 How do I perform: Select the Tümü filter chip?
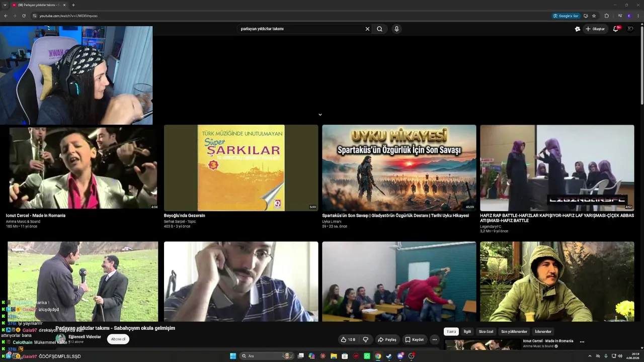coord(451,332)
